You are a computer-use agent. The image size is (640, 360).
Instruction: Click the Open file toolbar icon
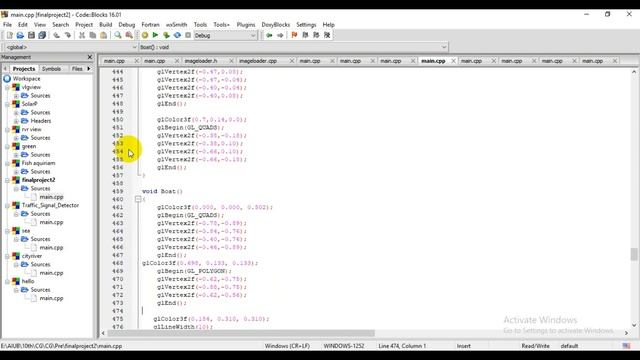coord(20,36)
